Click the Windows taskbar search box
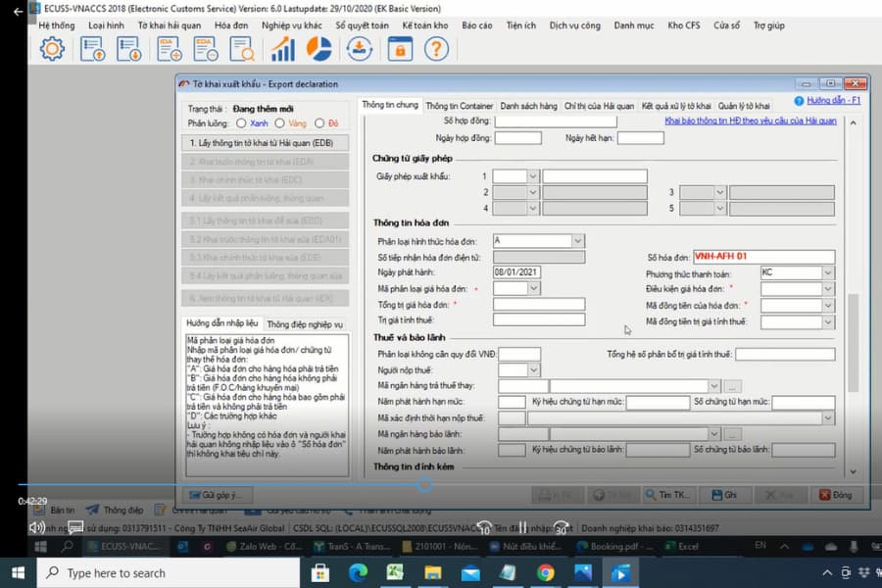The image size is (882, 588). pos(169,572)
